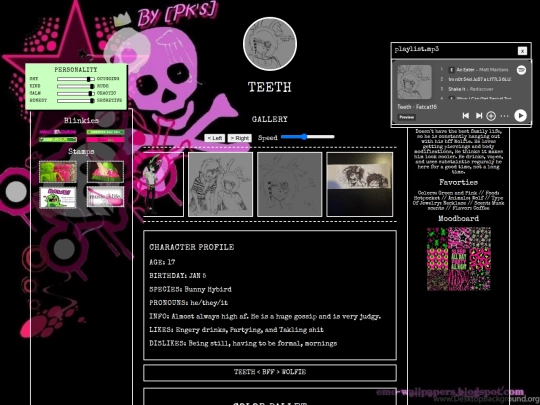This screenshot has height=405, width=540.
Task: Click the pink music is life stamp
Action: pos(105,197)
